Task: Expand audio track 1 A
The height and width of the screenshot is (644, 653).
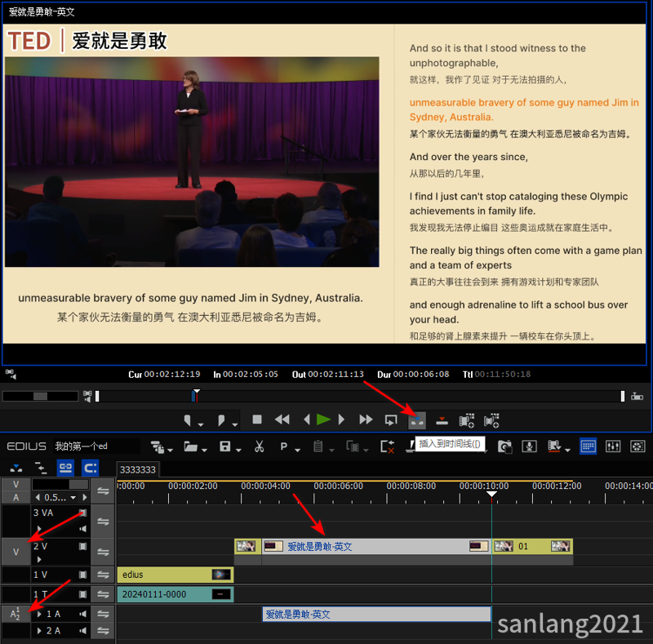Action: (39, 614)
